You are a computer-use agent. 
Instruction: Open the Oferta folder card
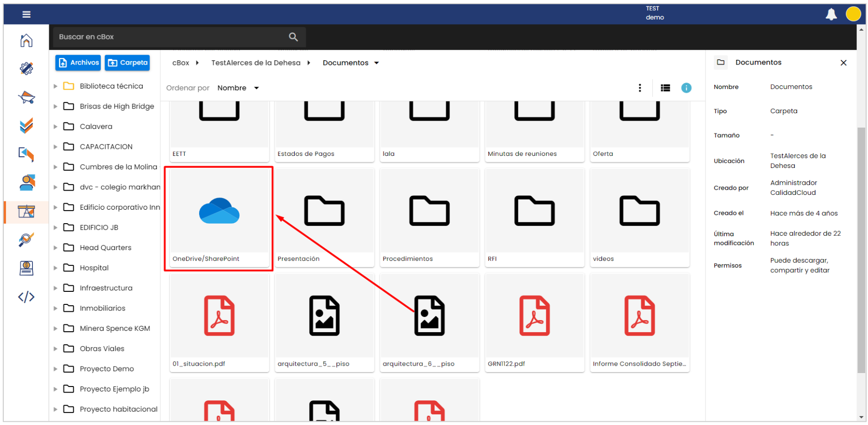pyautogui.click(x=640, y=132)
